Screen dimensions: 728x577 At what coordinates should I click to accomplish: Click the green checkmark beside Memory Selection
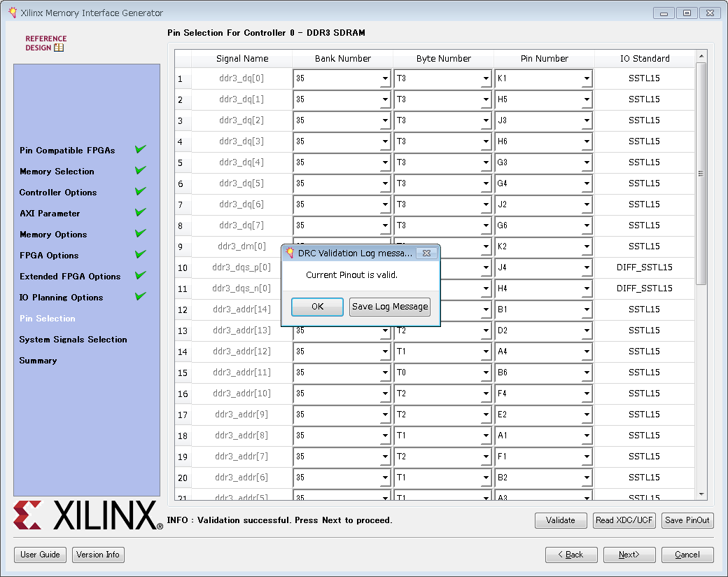pyautogui.click(x=140, y=170)
